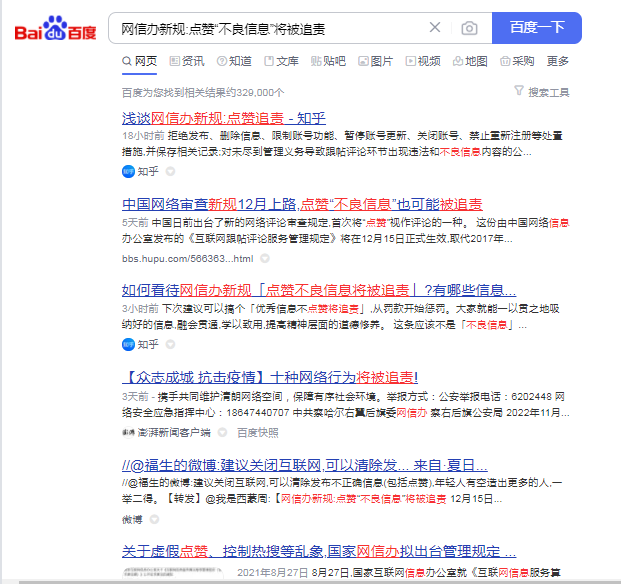621x584 pixels.
Task: Click the 微博 source label
Action: (x=132, y=519)
